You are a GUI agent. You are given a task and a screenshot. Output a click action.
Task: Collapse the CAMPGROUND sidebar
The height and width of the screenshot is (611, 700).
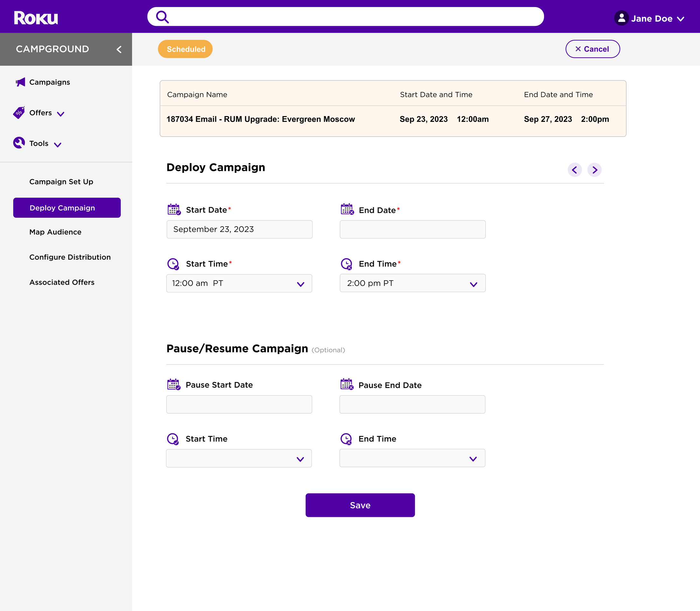119,49
